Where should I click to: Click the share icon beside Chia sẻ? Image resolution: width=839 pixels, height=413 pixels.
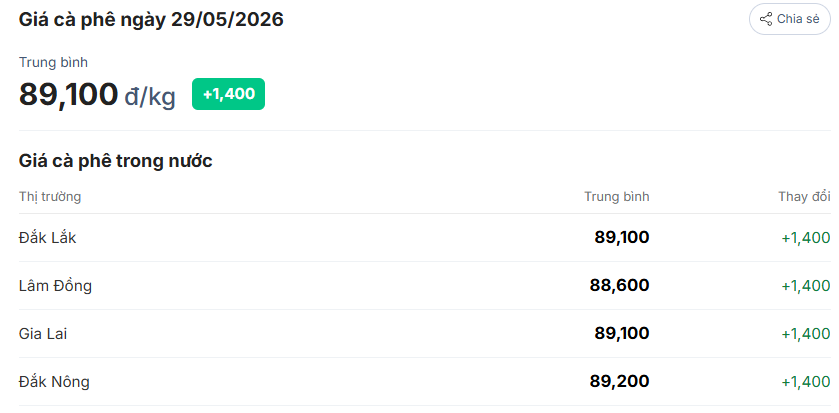[766, 19]
